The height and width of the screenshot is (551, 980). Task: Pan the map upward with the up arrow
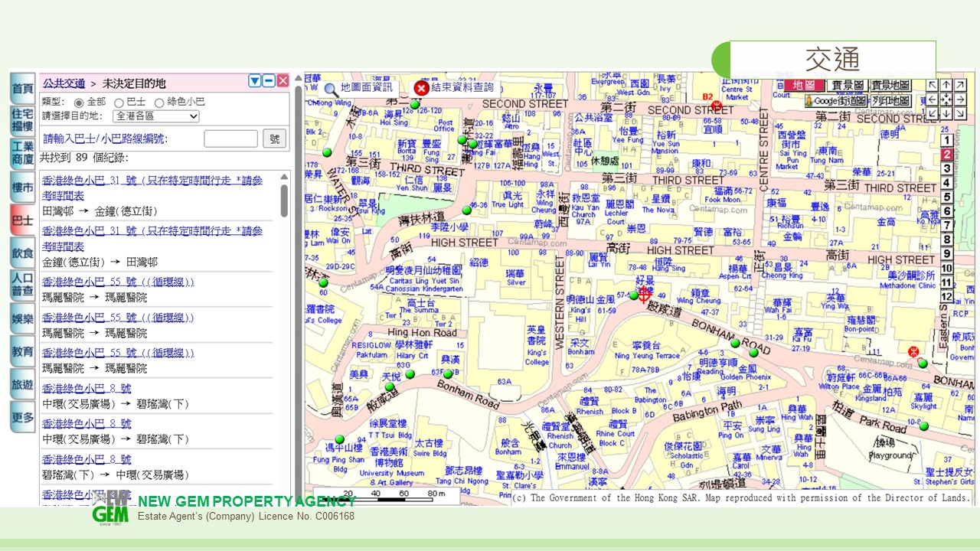tap(946, 85)
